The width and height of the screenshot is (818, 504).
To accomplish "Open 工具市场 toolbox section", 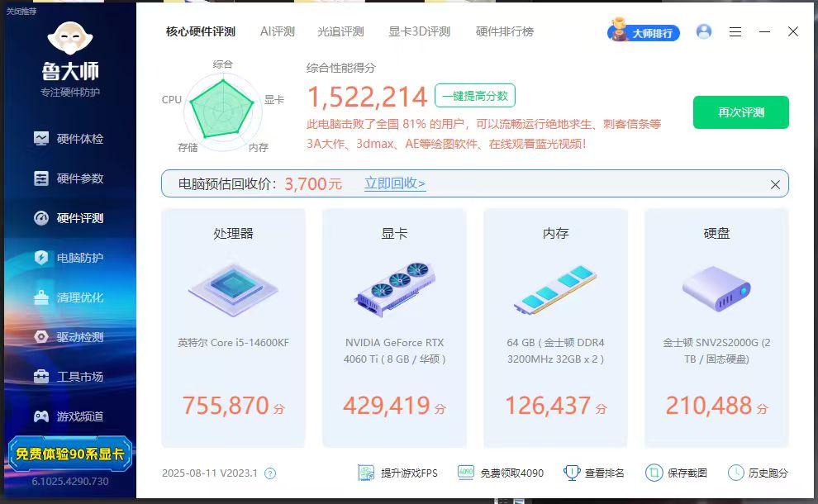I will point(69,377).
